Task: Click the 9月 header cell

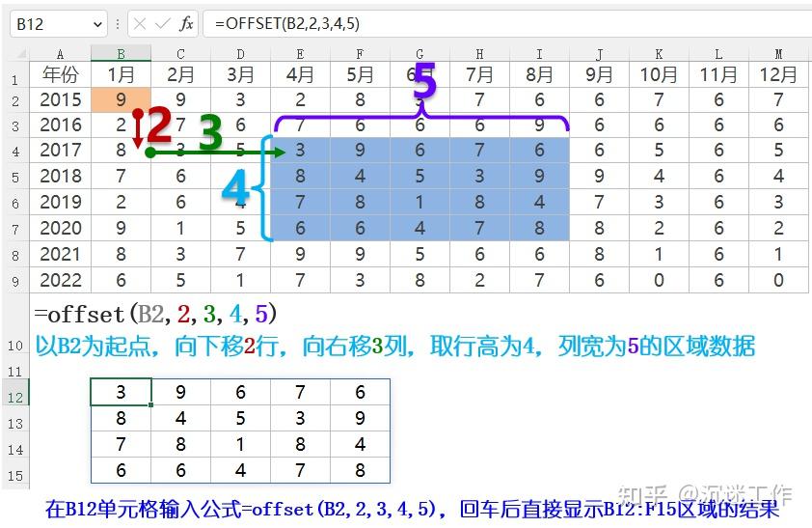Action: [x=599, y=74]
